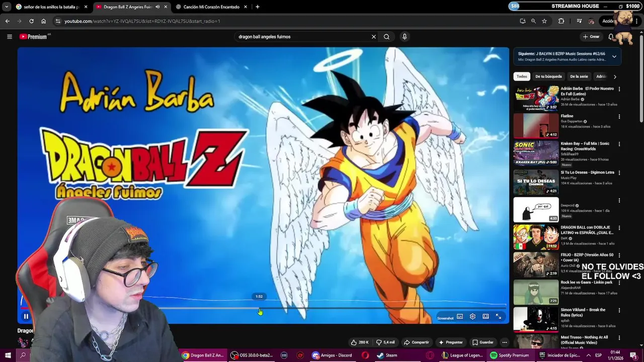Create content with the Crear button
This screenshot has width=644, height=362.
[591, 37]
